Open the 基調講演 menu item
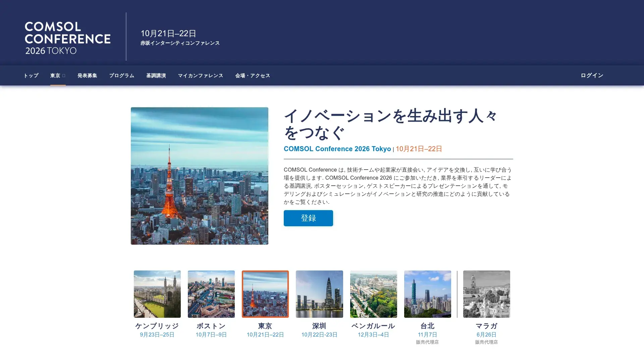Viewport: 644px width, 362px height. click(156, 76)
